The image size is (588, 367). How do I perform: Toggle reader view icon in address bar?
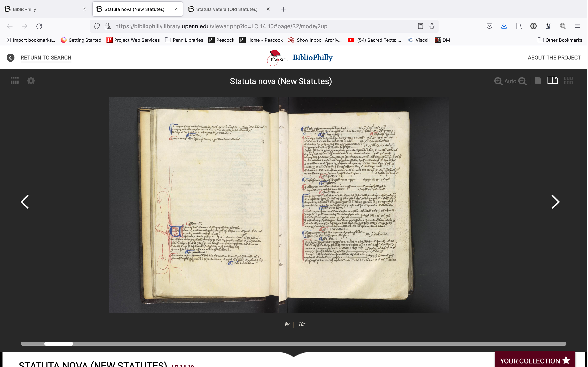[x=420, y=26]
